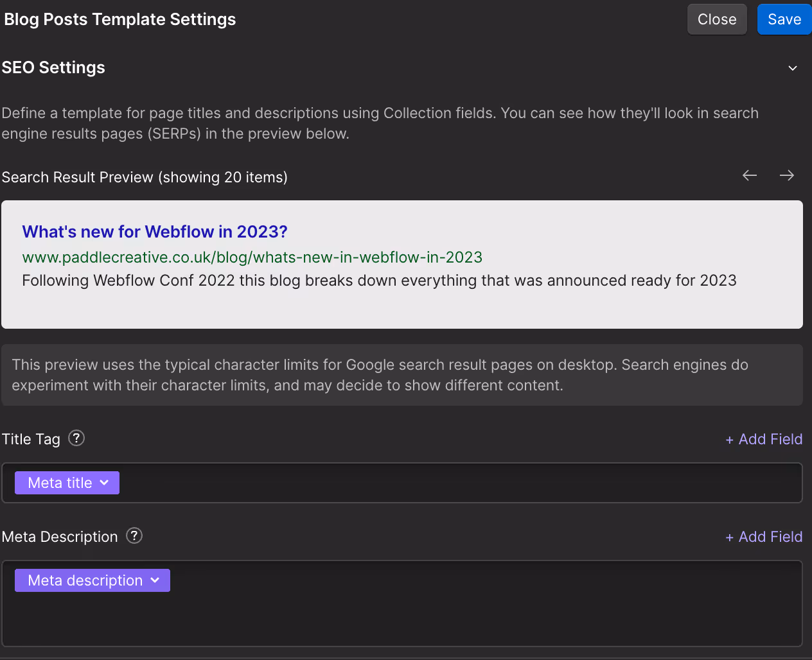Image resolution: width=812 pixels, height=660 pixels.
Task: Click the green paddlecreative.co.uk preview URL
Action: click(x=252, y=257)
